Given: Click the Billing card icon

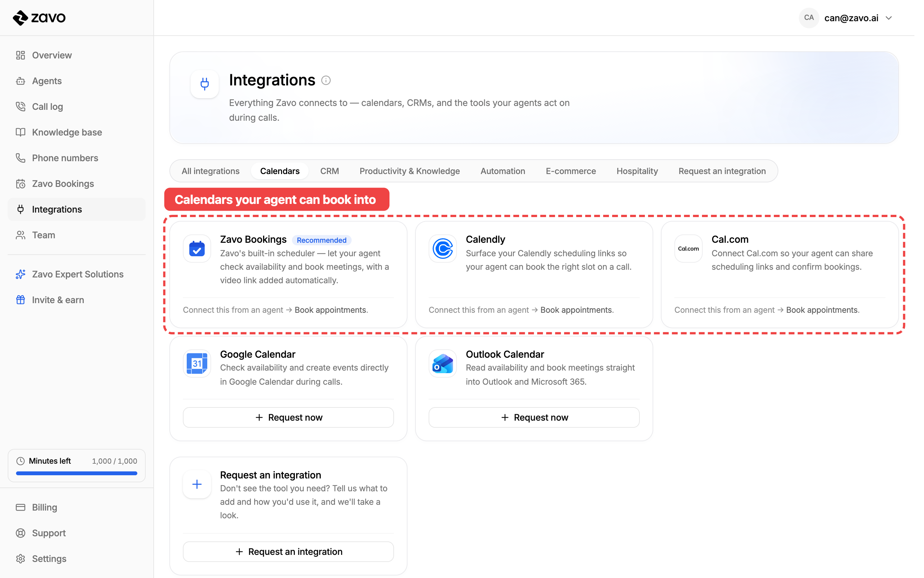Looking at the screenshot, I should point(21,507).
